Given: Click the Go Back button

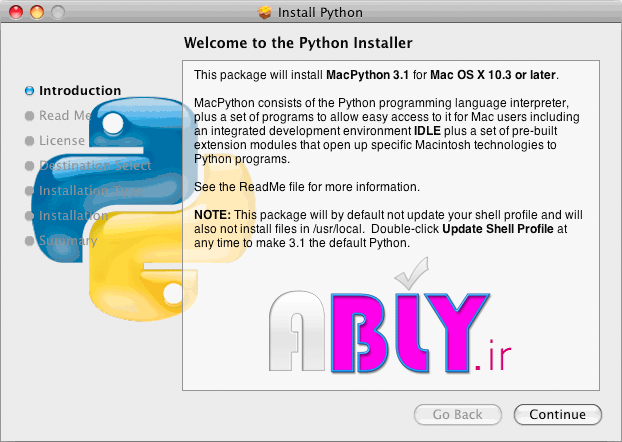Looking at the screenshot, I should click(x=457, y=414).
